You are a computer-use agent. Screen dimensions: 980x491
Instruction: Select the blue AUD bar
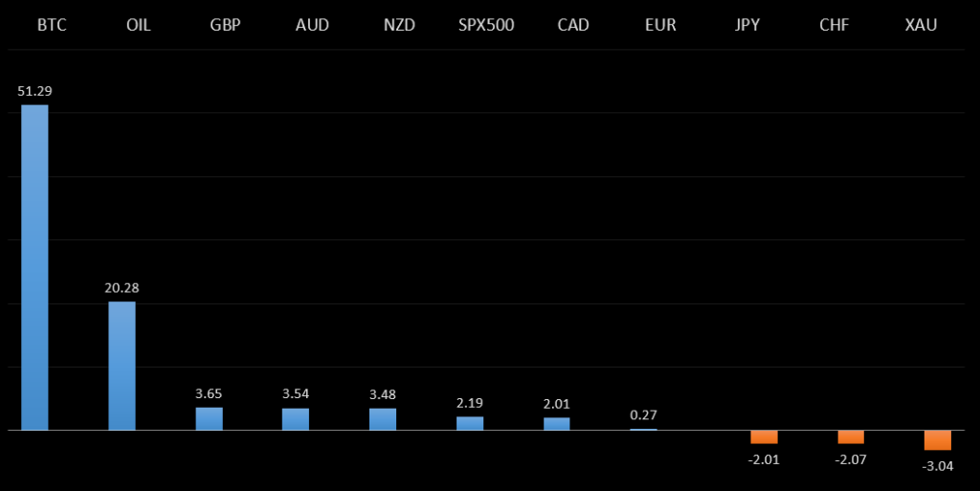296,419
